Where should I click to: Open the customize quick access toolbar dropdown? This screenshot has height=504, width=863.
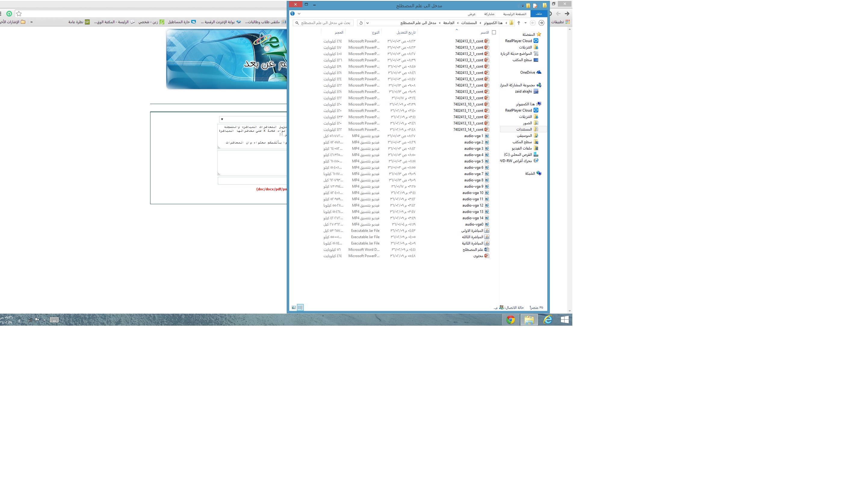[523, 6]
